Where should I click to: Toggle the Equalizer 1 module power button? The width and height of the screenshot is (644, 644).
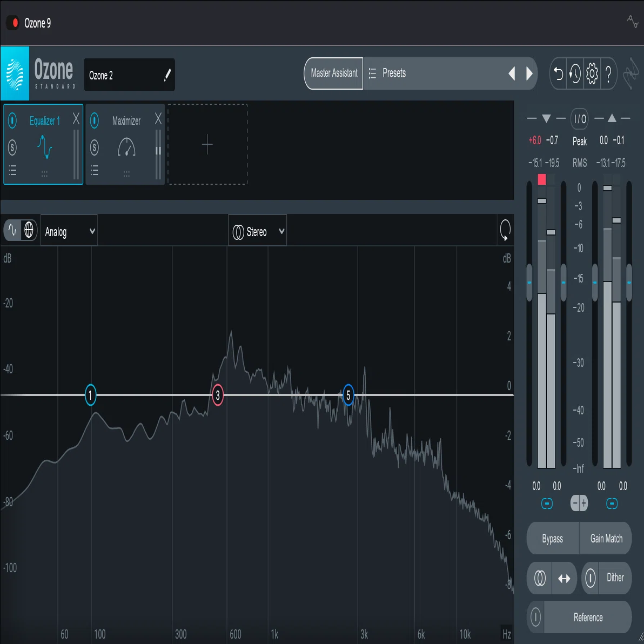click(12, 120)
